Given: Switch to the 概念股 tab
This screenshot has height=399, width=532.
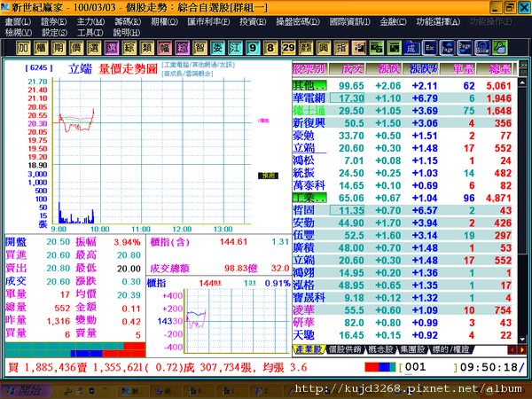Looking at the screenshot, I should pyautogui.click(x=380, y=349).
